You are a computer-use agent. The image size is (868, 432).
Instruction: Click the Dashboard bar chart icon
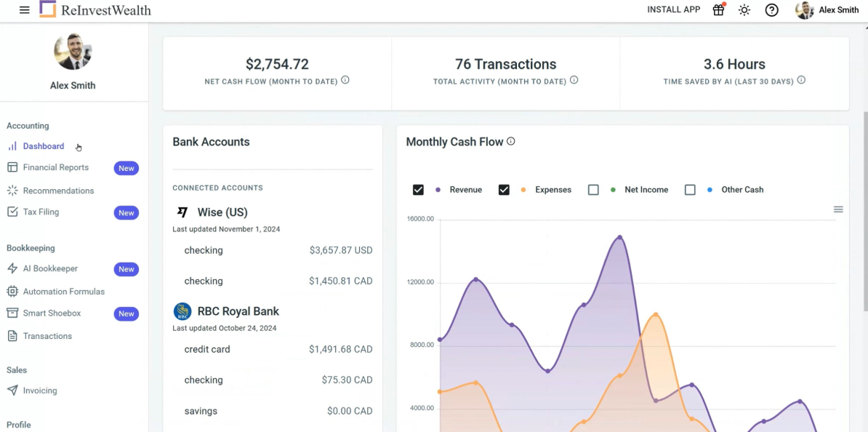tap(12, 146)
